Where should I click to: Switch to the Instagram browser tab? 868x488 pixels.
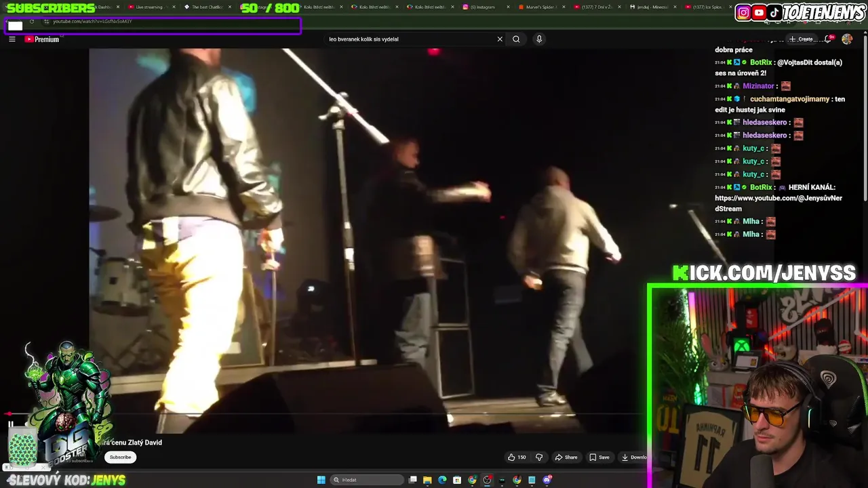pos(483,7)
